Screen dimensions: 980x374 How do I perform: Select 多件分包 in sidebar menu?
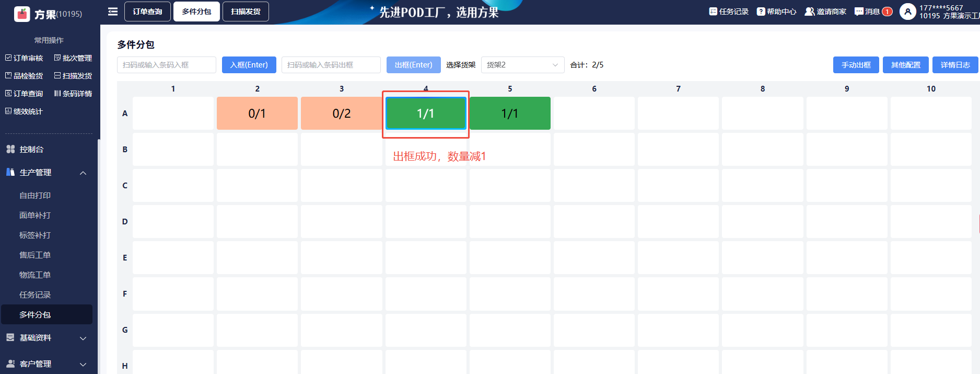pyautogui.click(x=47, y=315)
